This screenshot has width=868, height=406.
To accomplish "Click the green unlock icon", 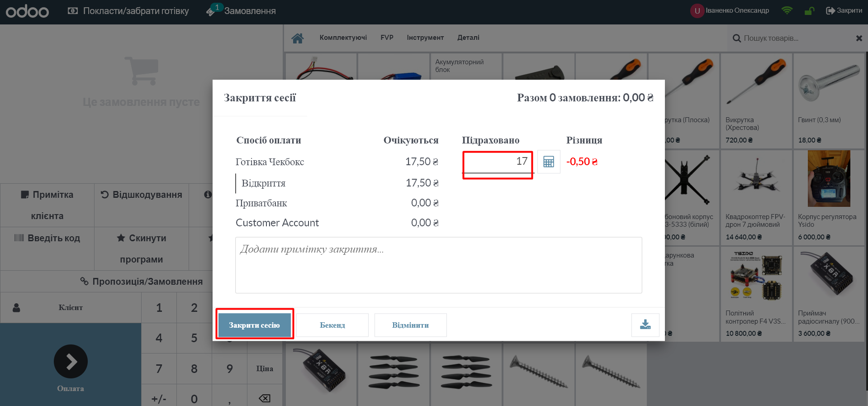I will click(x=809, y=11).
